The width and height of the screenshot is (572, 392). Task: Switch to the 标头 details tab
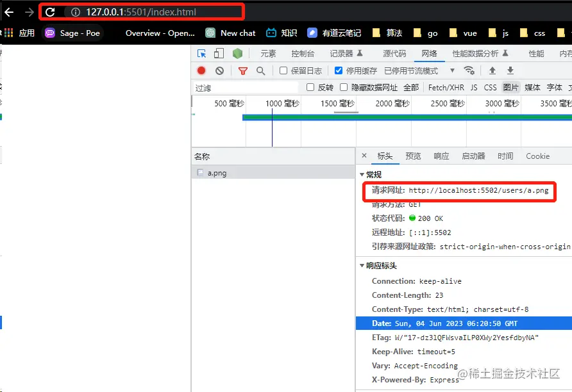click(385, 156)
